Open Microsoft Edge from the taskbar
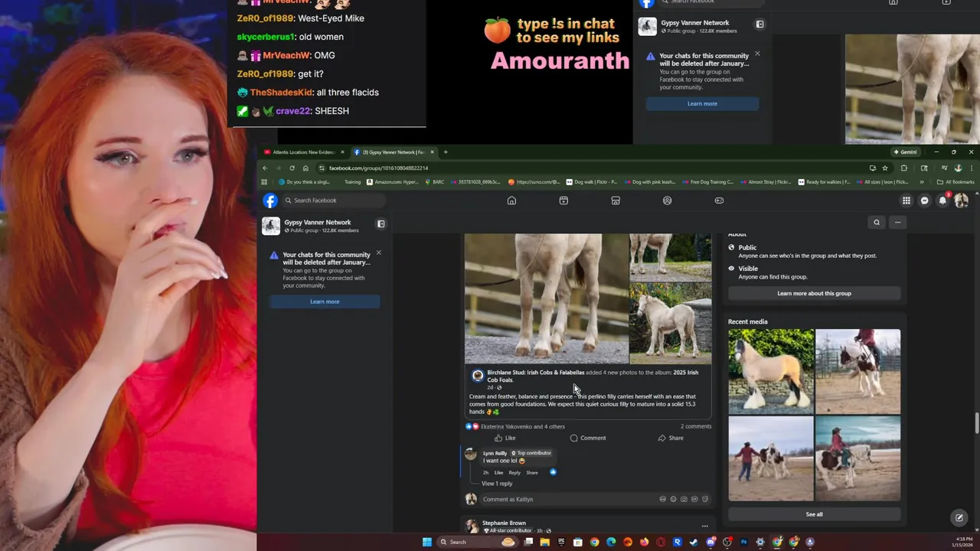Image resolution: width=980 pixels, height=551 pixels. 611,542
